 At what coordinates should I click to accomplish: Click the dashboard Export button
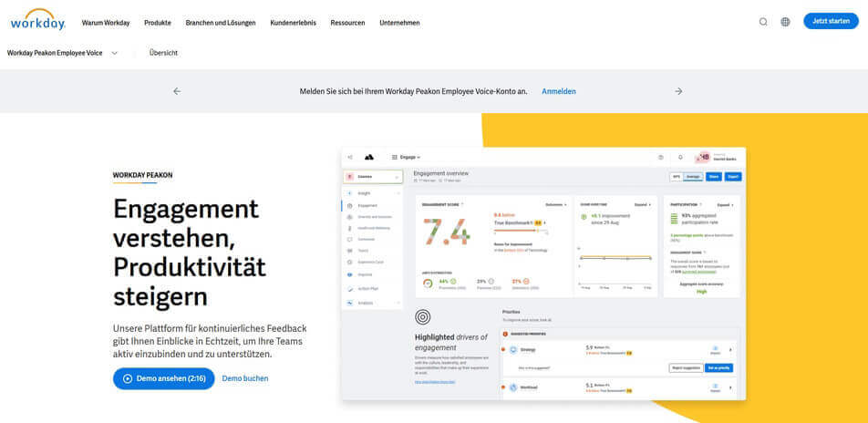733,177
